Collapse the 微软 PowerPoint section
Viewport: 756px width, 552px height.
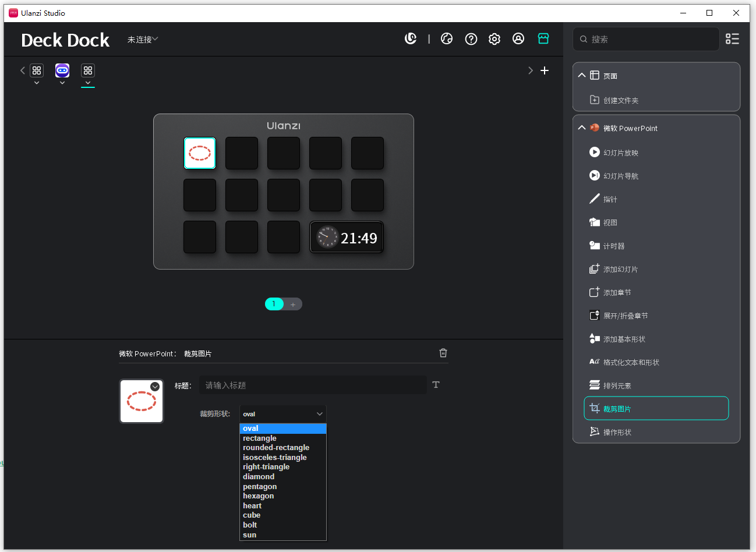click(582, 128)
